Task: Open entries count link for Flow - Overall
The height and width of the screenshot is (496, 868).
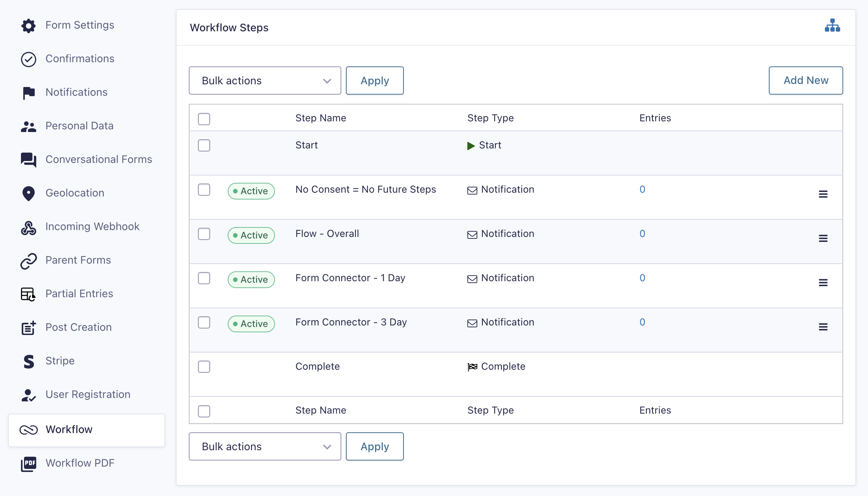Action: click(x=642, y=234)
